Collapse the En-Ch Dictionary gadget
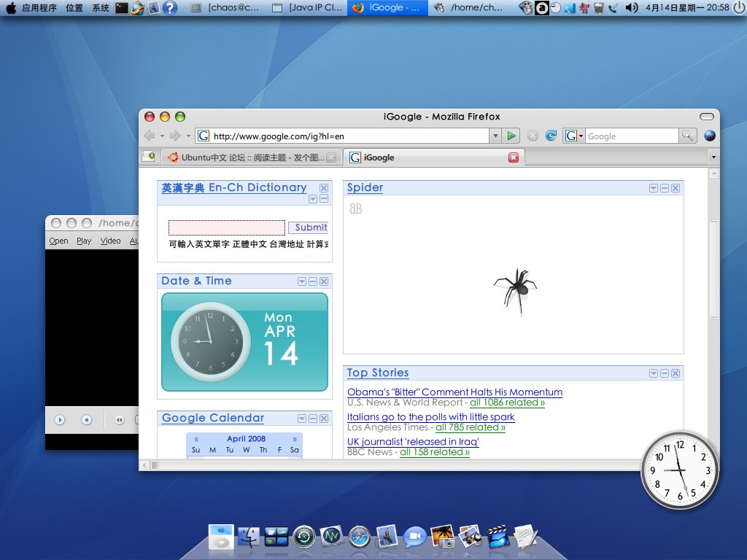 324,198
